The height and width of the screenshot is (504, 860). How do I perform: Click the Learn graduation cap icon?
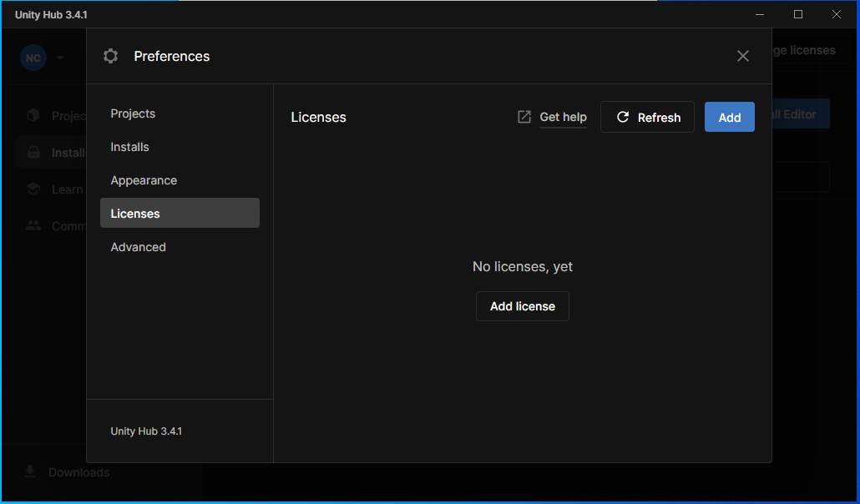click(x=33, y=189)
